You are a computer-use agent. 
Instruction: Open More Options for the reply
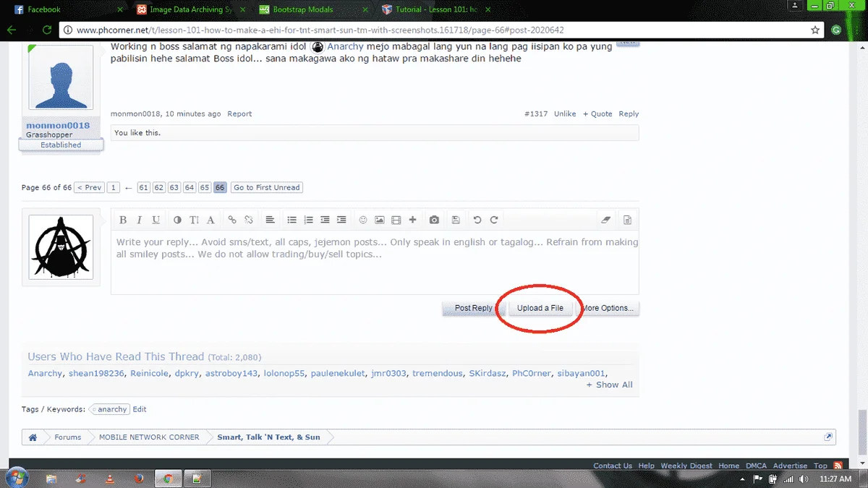click(608, 308)
